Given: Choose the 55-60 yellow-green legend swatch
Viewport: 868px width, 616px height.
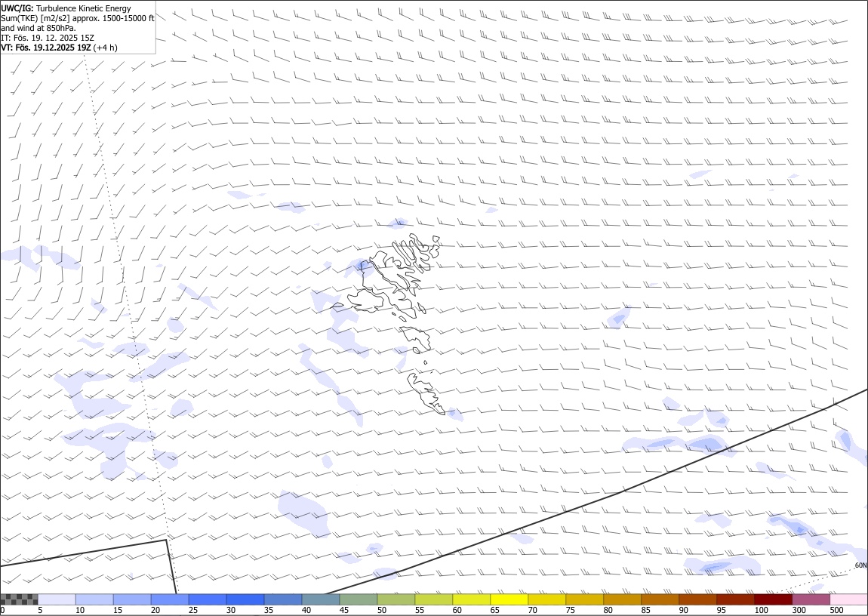Looking at the screenshot, I should pyautogui.click(x=434, y=599).
